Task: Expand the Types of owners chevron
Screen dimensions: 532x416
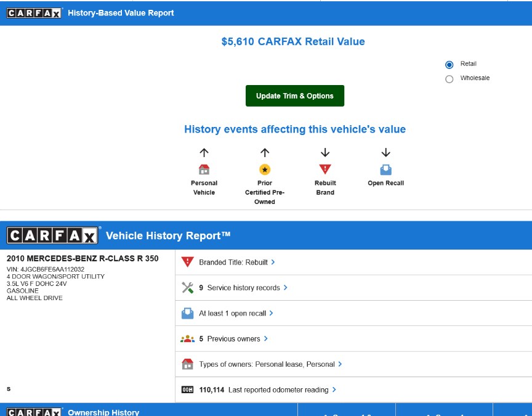Action: 340,364
